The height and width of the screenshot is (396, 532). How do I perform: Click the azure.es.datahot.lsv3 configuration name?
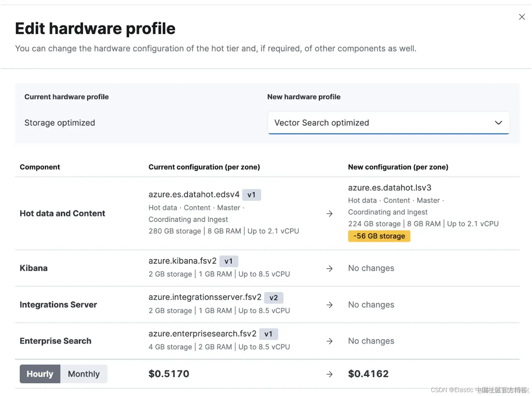(389, 188)
